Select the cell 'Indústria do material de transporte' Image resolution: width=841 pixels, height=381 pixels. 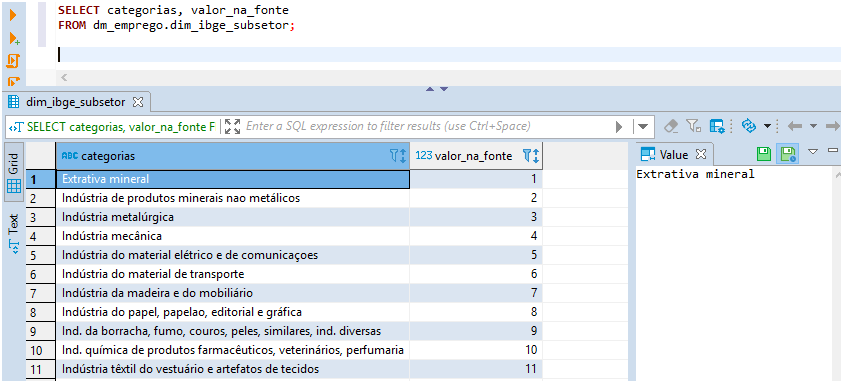232,274
